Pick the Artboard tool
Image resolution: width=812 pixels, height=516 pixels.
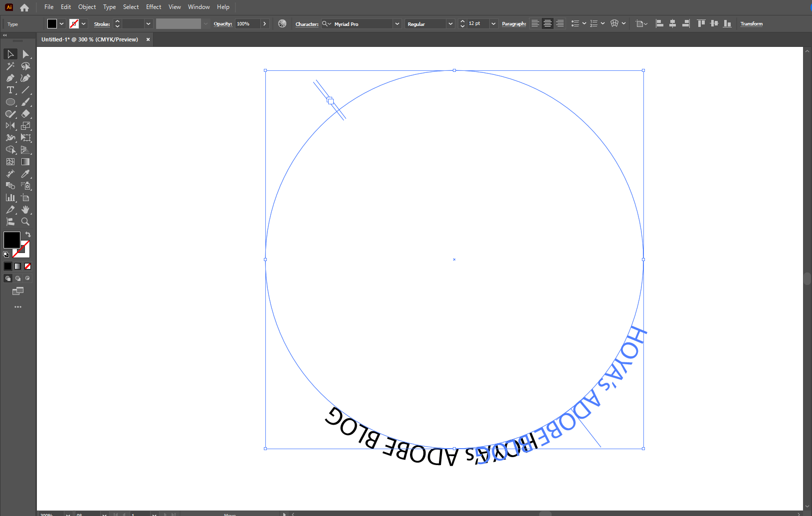tap(25, 198)
